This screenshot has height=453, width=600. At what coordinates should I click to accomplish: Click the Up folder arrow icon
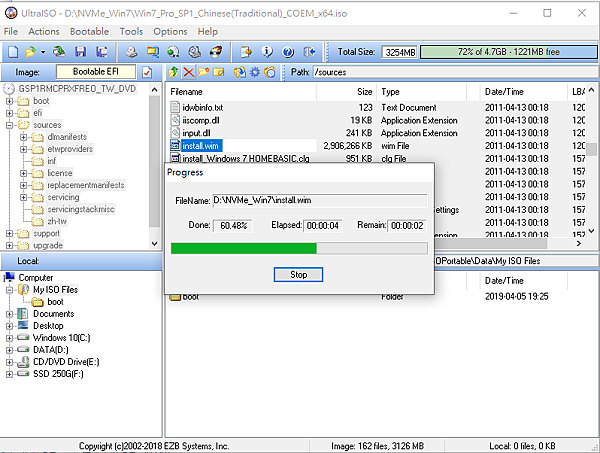[x=173, y=72]
